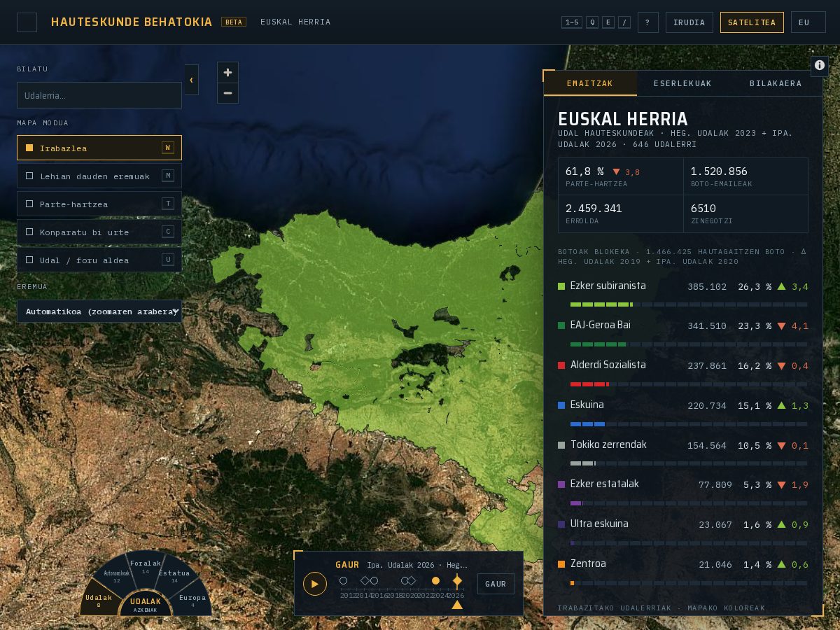840x630 pixels.
Task: Open the question mark help button
Action: [x=647, y=22]
